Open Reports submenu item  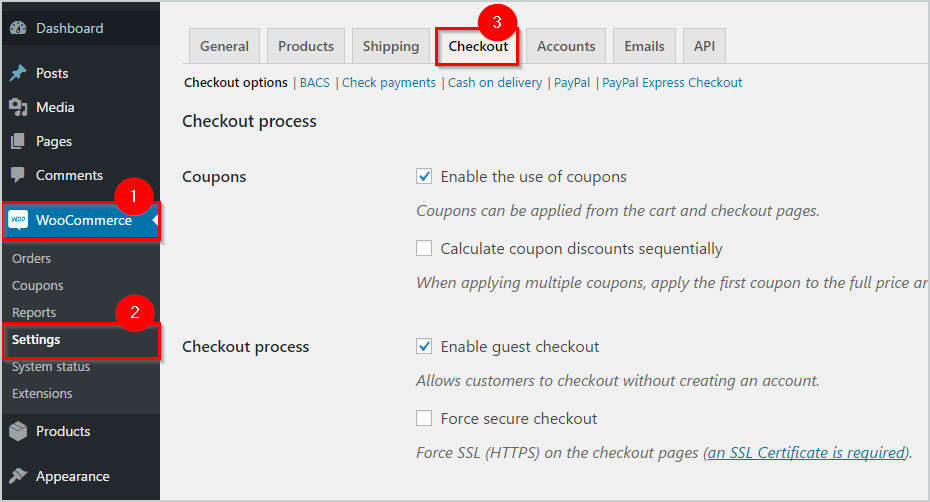coord(34,312)
